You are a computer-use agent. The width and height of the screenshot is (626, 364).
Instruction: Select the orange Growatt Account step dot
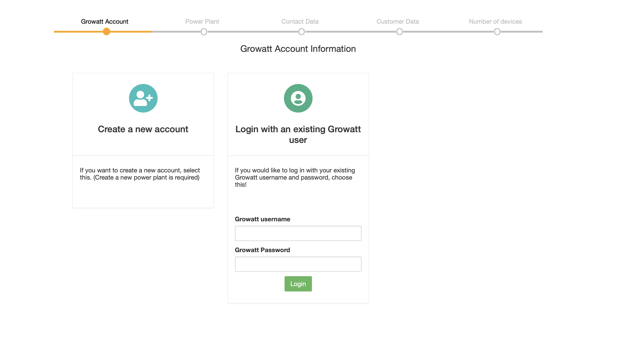[106, 32]
